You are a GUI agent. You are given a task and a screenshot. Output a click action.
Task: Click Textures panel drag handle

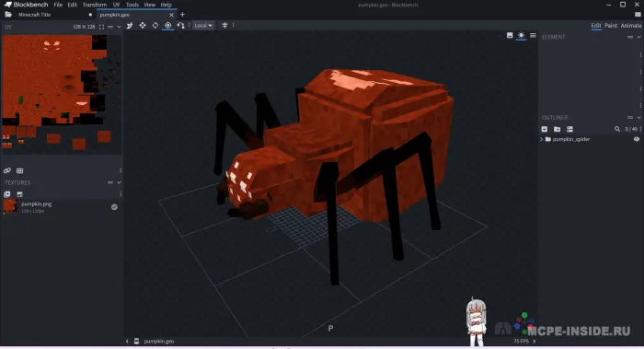coord(110,182)
